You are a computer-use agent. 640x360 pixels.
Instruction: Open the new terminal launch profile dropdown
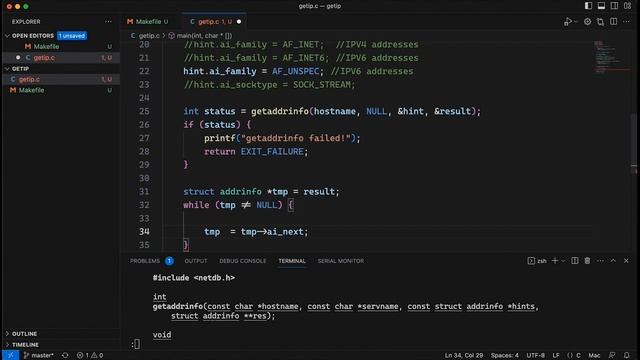(x=563, y=261)
